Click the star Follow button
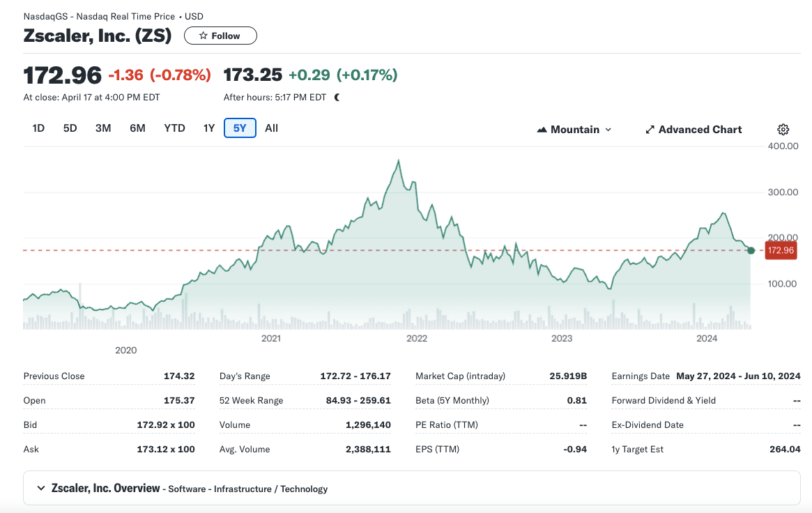Image resolution: width=812 pixels, height=513 pixels. pos(220,36)
